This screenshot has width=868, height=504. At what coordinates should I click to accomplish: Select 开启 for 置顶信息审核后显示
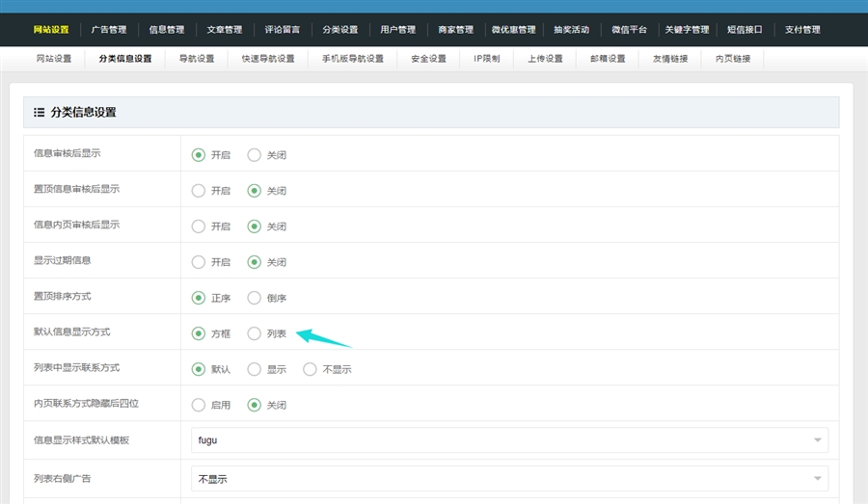[x=199, y=190]
